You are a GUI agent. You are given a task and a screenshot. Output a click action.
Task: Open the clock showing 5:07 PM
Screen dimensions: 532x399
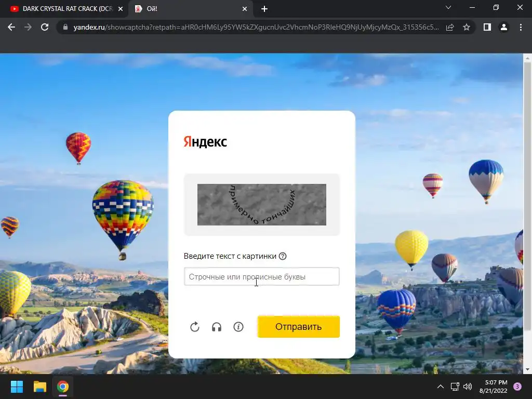tap(494, 387)
